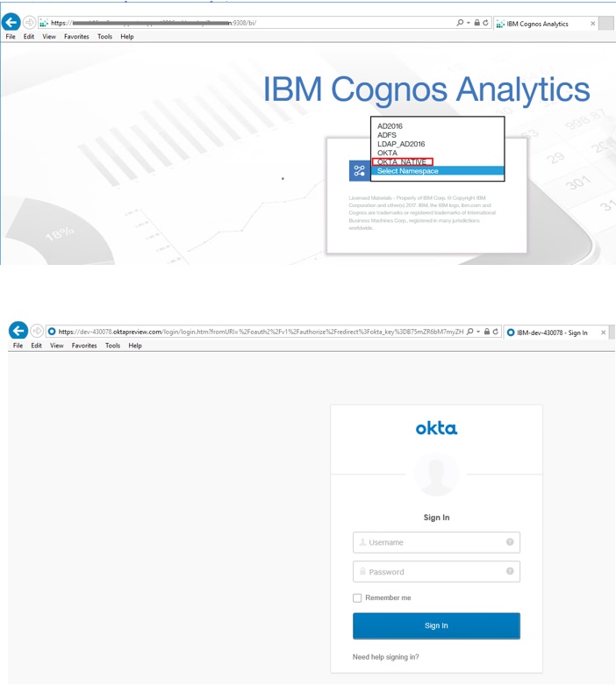Screen dimensions: 616x686
Task: Click Forward arrow in Cognos Analytics browser
Action: click(29, 22)
